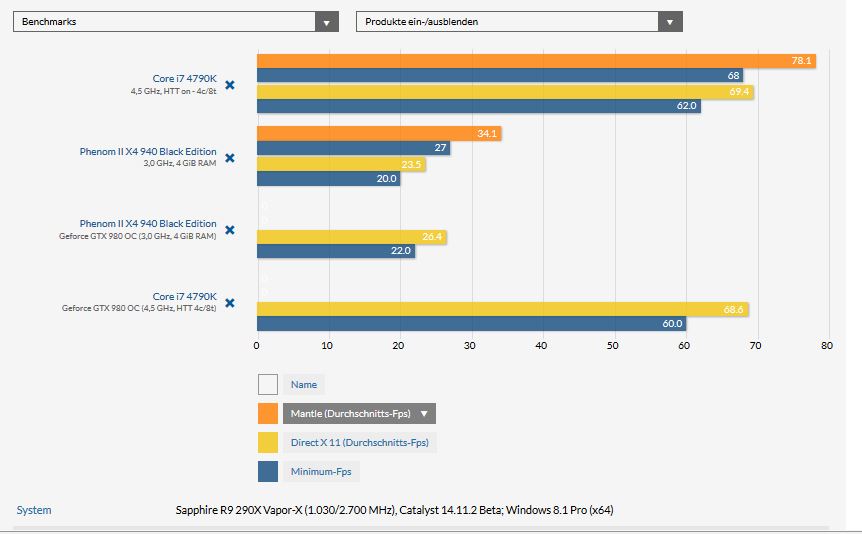Sort by Minimum-Fps legend button

[321, 472]
